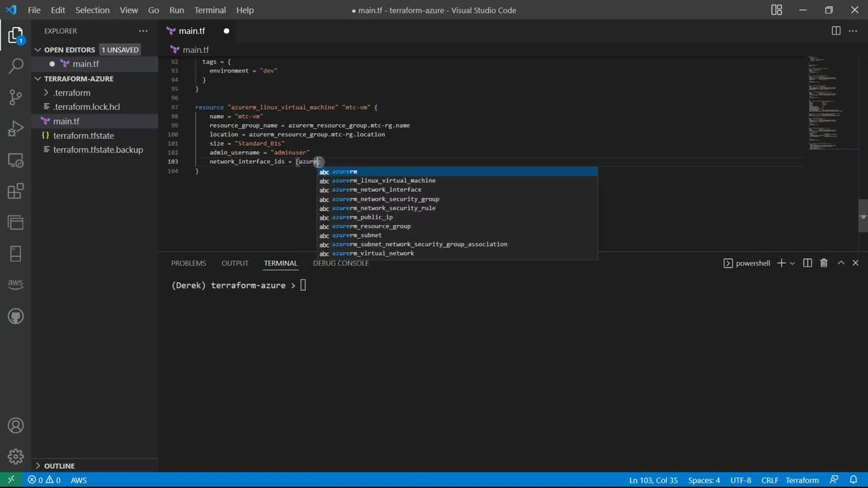Open Run and Debug view icon

[16, 129]
